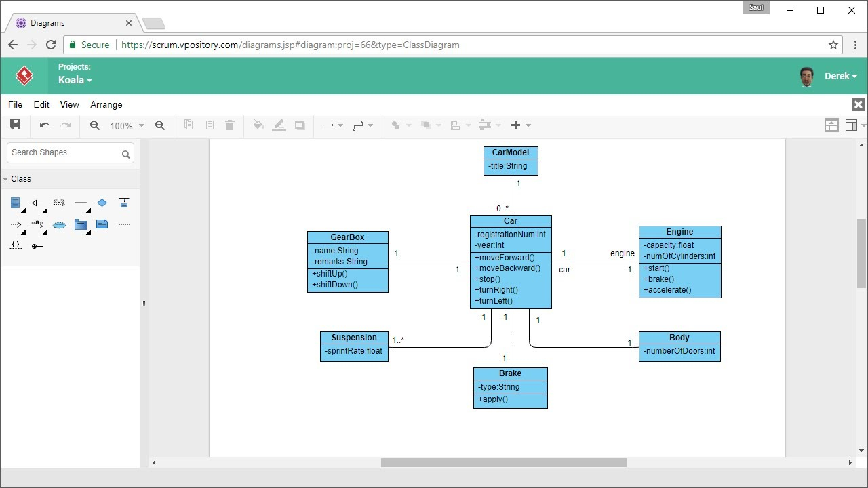This screenshot has width=868, height=488.
Task: Open the Derek user account dropdown
Action: click(x=841, y=76)
